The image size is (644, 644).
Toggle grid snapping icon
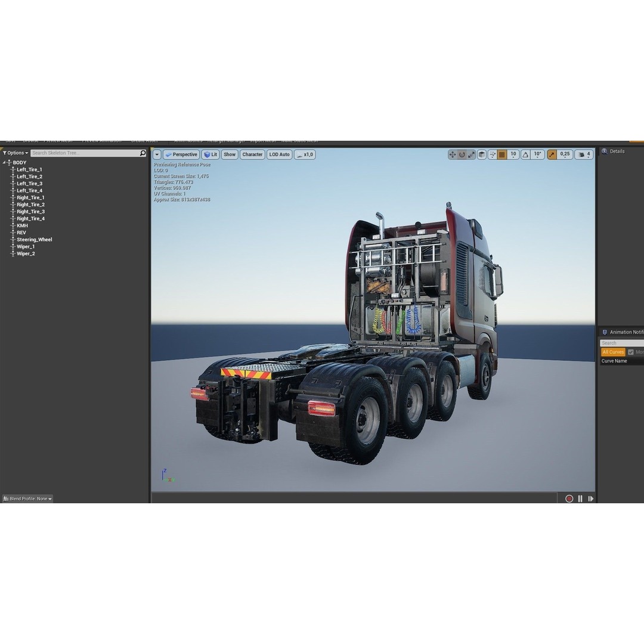(501, 154)
